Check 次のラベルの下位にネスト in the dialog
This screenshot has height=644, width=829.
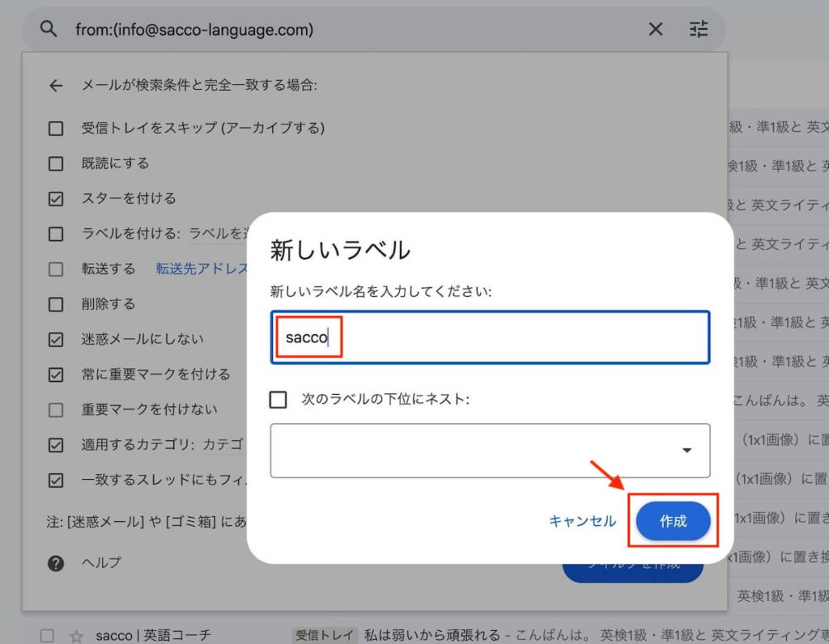pyautogui.click(x=278, y=399)
